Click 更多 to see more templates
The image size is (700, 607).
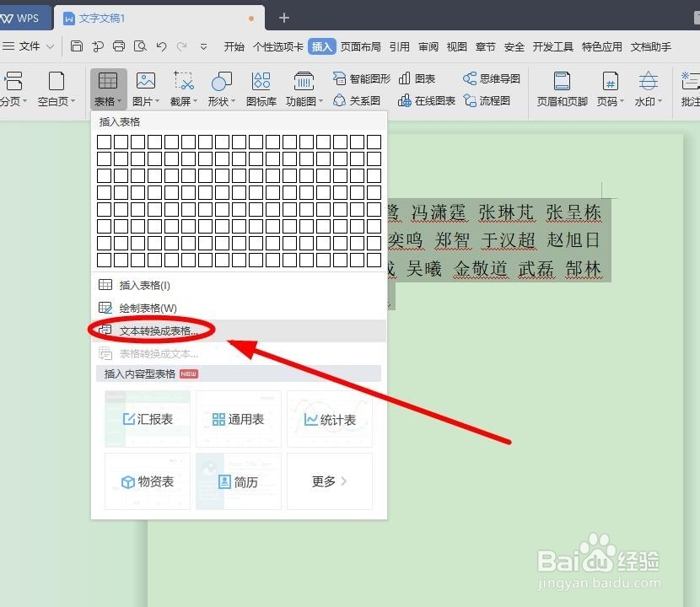point(330,481)
